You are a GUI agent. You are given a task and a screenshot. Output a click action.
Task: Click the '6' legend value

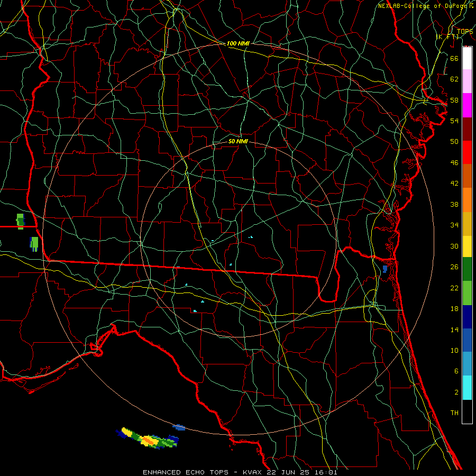[x=456, y=371]
